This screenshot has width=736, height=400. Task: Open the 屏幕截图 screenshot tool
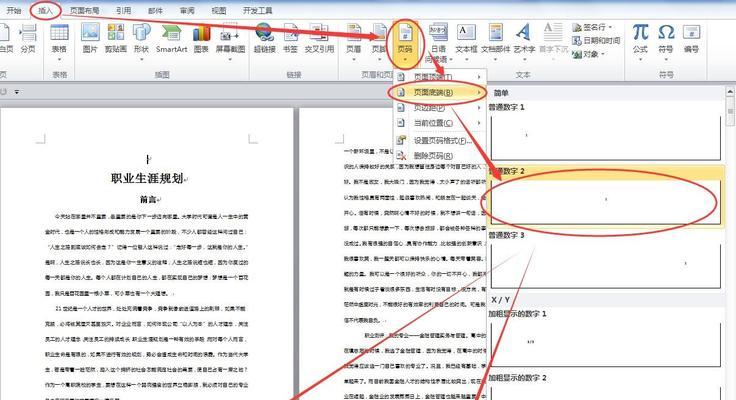click(x=230, y=42)
